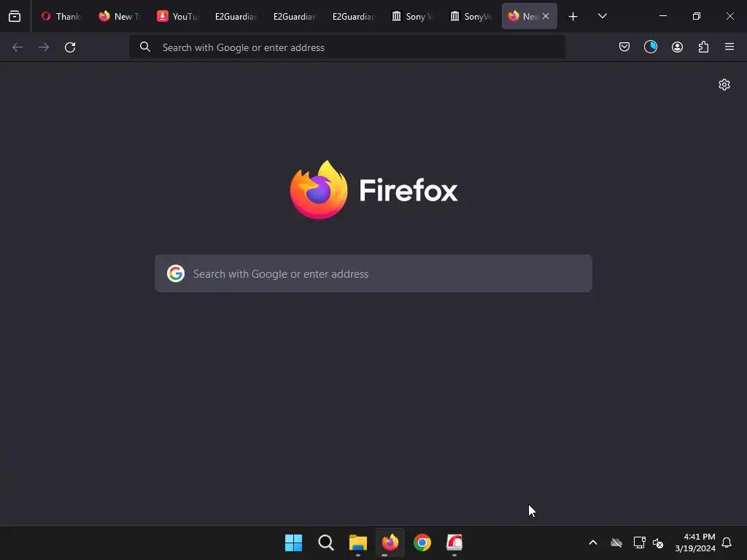The image size is (747, 560).
Task: Click the address bar magnifier icon
Action: coord(145,47)
